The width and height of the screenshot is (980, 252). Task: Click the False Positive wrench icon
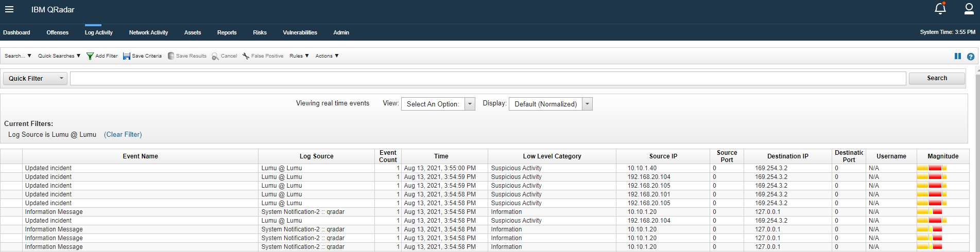(246, 56)
